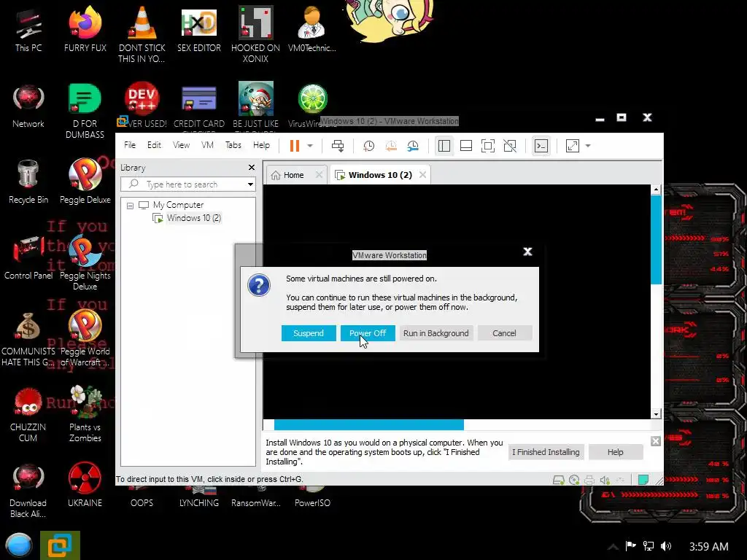Click the Power Off button
The height and width of the screenshot is (560, 747).
[368, 333]
